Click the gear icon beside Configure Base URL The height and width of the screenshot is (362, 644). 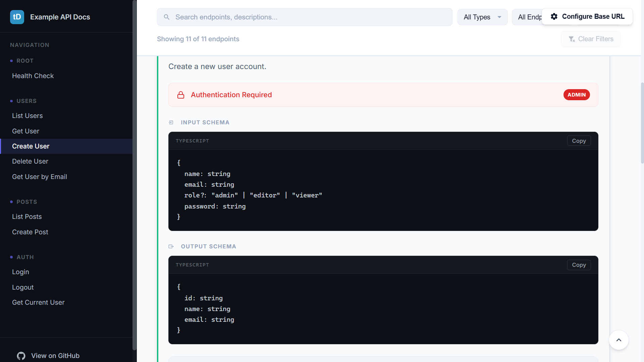coord(554,16)
